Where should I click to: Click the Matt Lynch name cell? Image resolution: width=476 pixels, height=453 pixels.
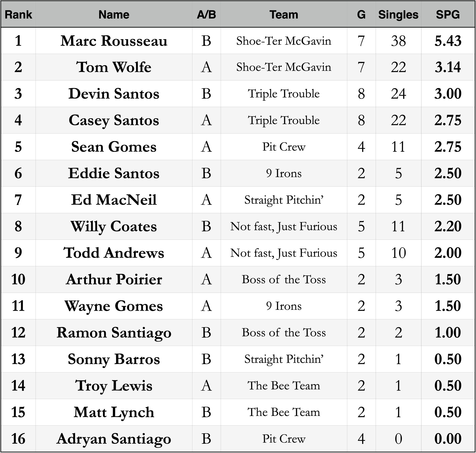click(114, 412)
